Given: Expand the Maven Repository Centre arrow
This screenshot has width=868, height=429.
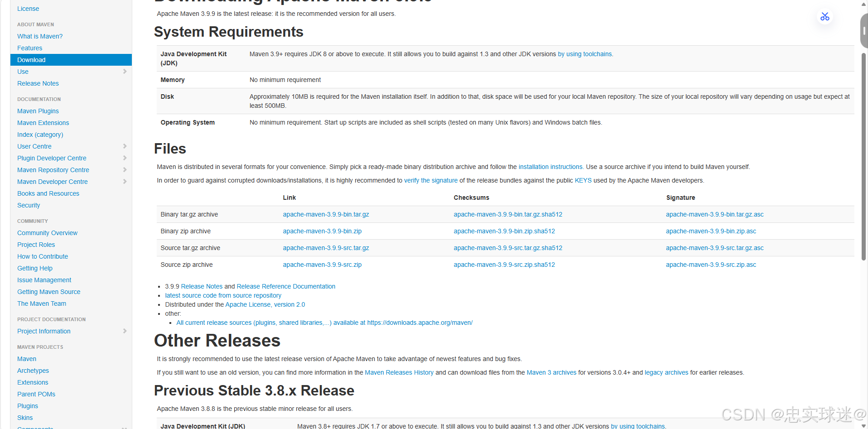Looking at the screenshot, I should [x=125, y=170].
